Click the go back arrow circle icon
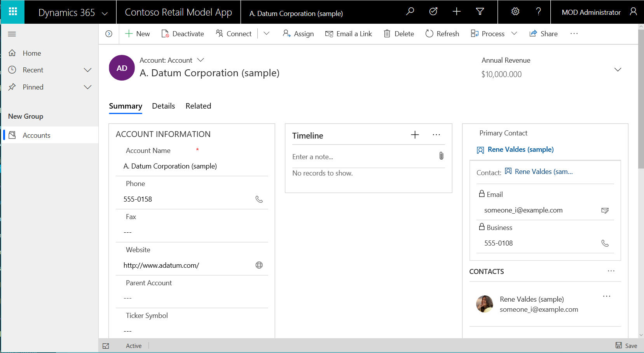 109,34
